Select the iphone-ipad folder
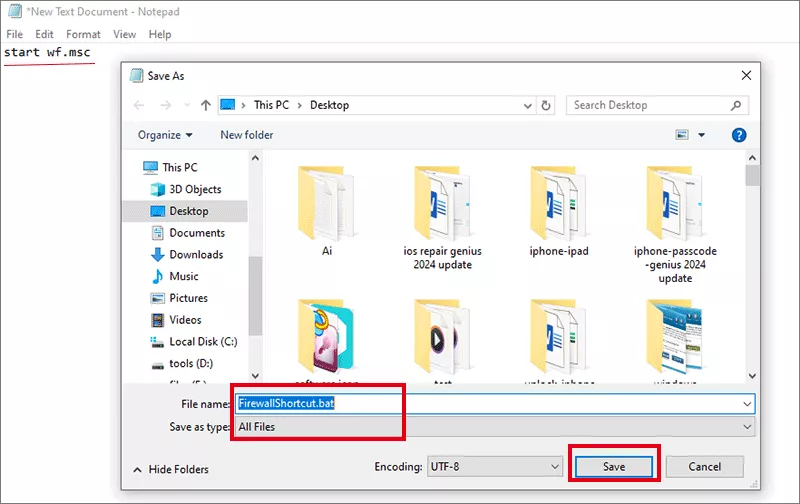Viewport: 800px width, 504px height. (x=559, y=211)
